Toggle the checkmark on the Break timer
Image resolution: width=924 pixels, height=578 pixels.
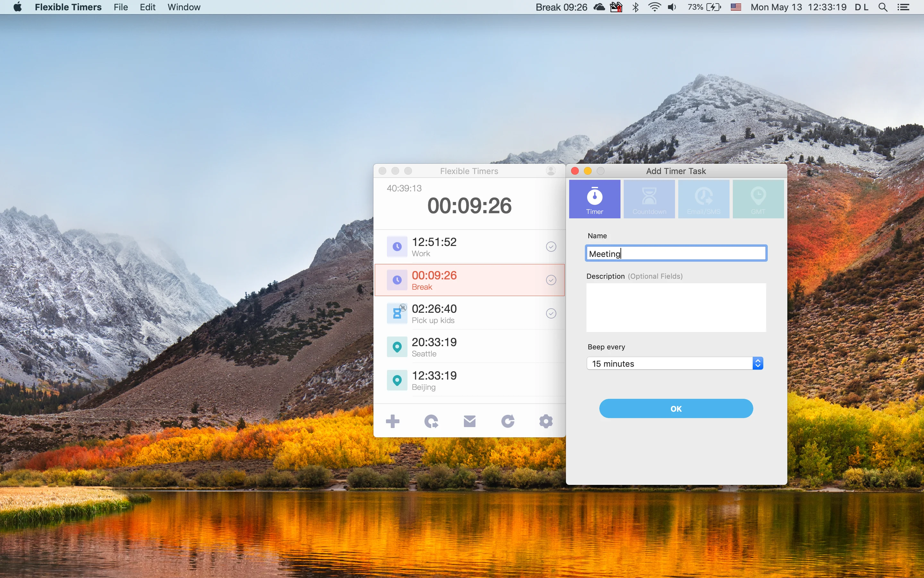pyautogui.click(x=551, y=280)
